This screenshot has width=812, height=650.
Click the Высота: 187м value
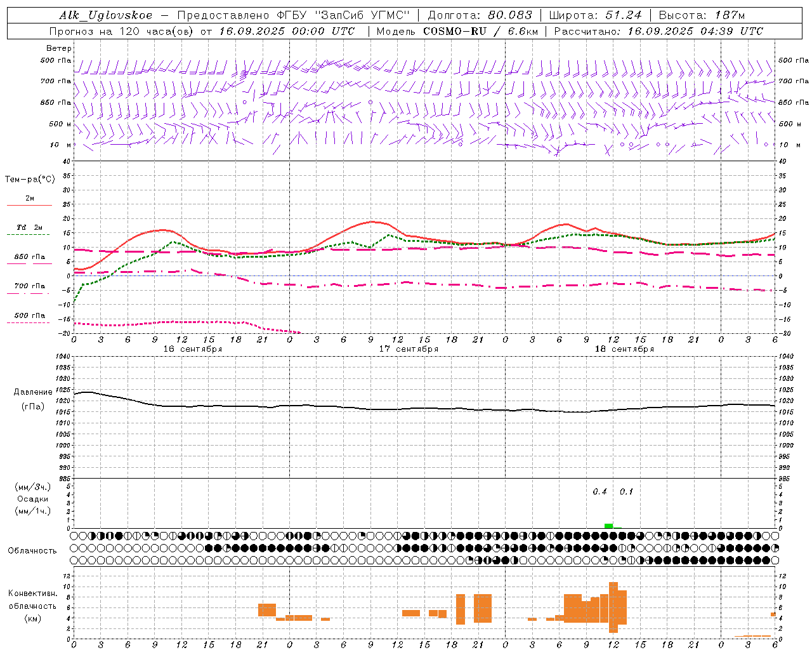coord(702,15)
